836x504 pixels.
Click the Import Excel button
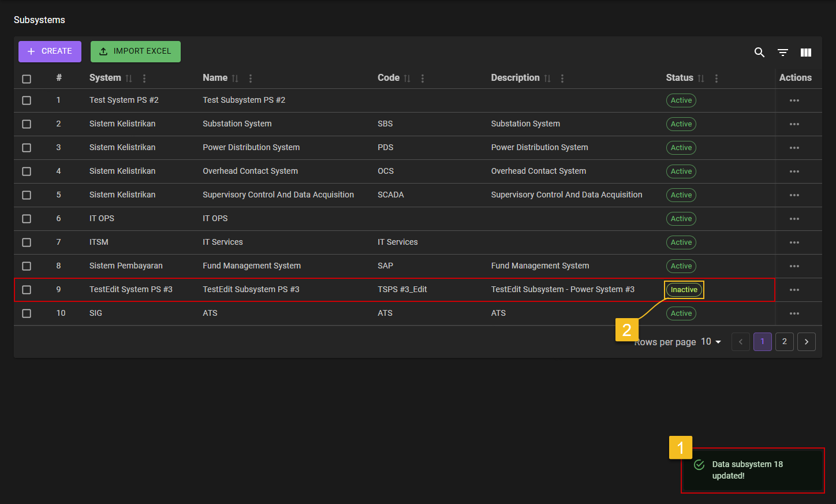[136, 51]
